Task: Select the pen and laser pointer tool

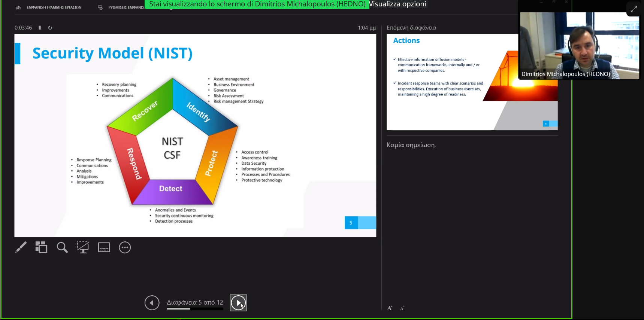Action: click(x=21, y=247)
